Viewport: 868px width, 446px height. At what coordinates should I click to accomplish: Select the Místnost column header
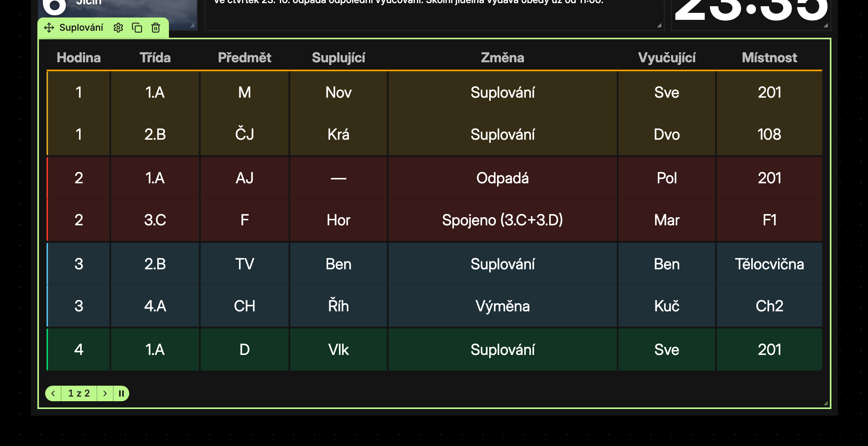770,58
